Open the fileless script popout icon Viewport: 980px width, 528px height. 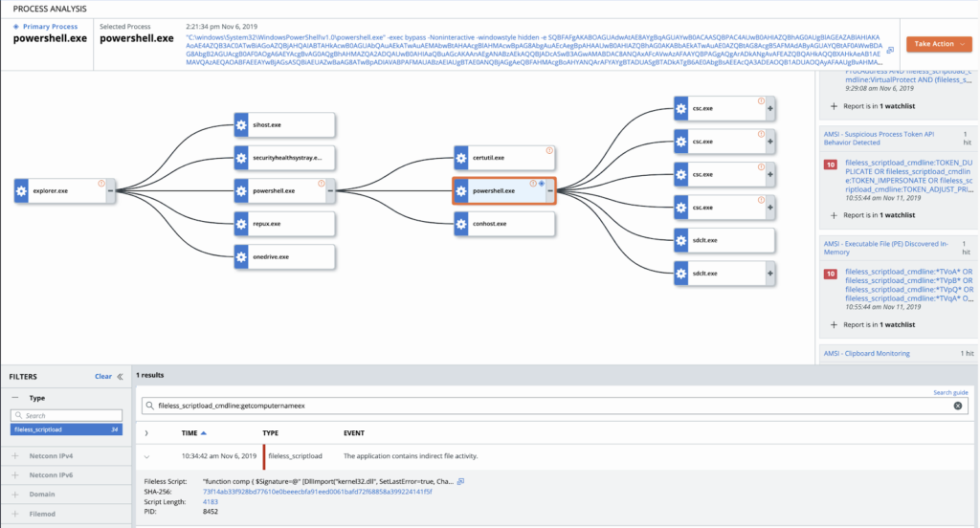460,482
